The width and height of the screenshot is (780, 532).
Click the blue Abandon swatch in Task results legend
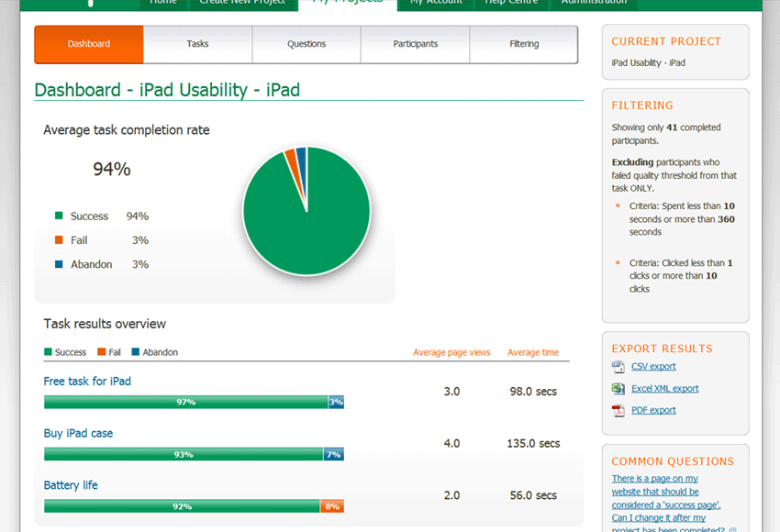pos(135,351)
